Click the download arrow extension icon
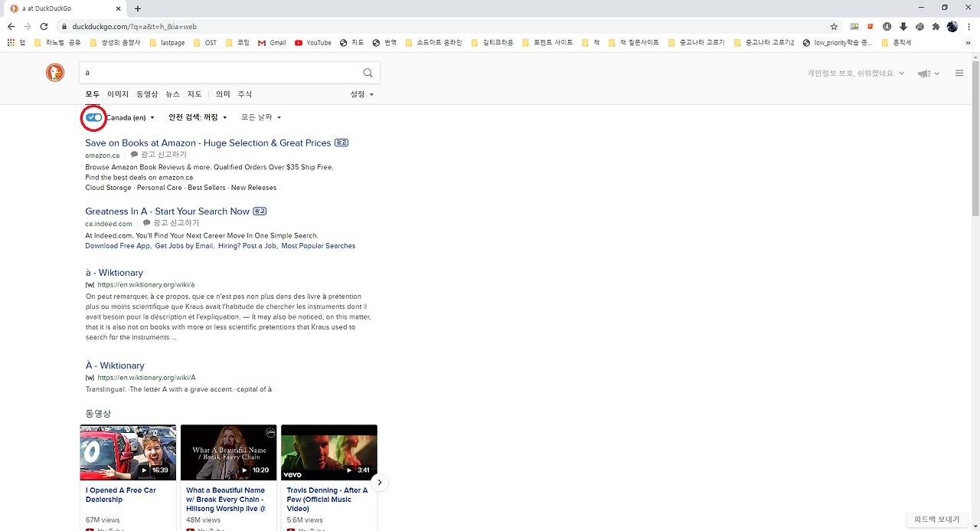 click(x=903, y=26)
